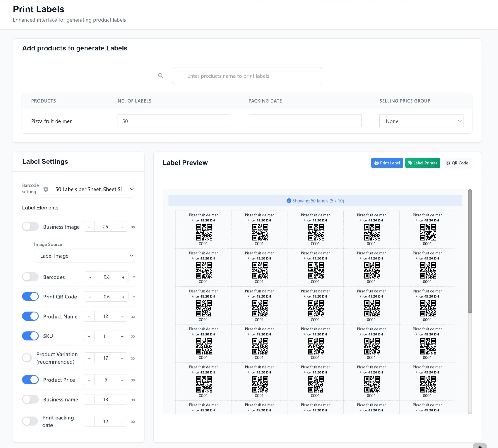Click the PRODUCTS column header
The image size is (498, 448).
[x=43, y=101]
